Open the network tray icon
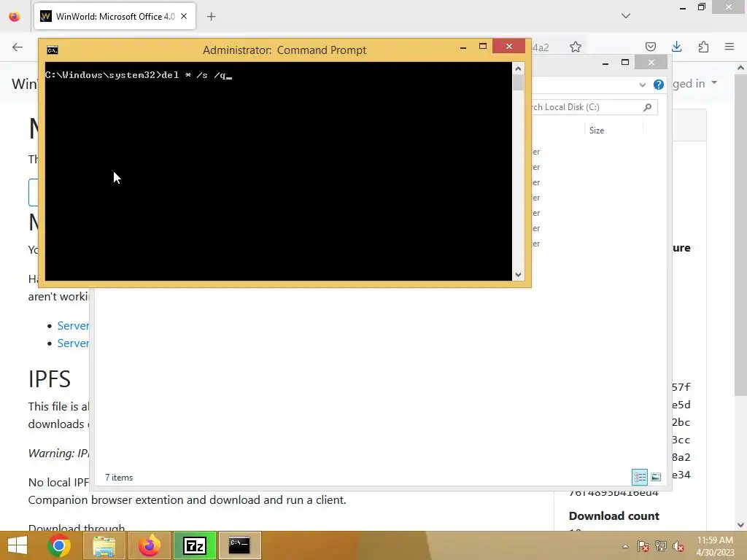The width and height of the screenshot is (747, 560). (x=661, y=546)
